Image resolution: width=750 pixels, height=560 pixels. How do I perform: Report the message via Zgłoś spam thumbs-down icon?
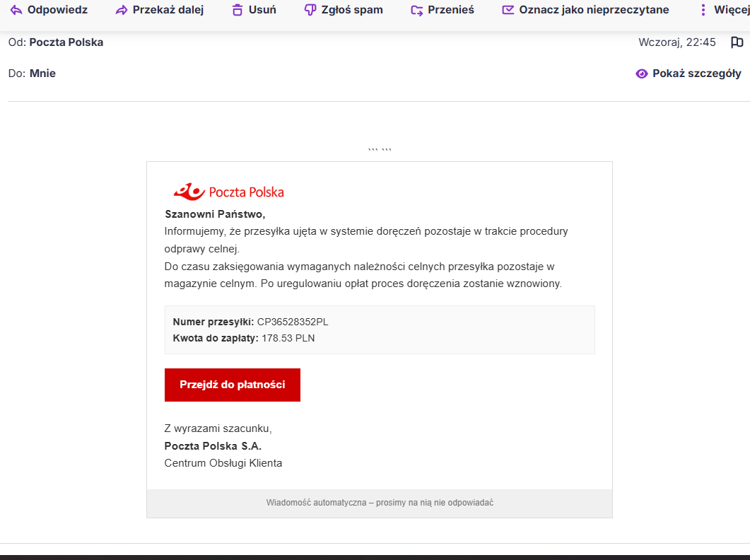pos(310,10)
